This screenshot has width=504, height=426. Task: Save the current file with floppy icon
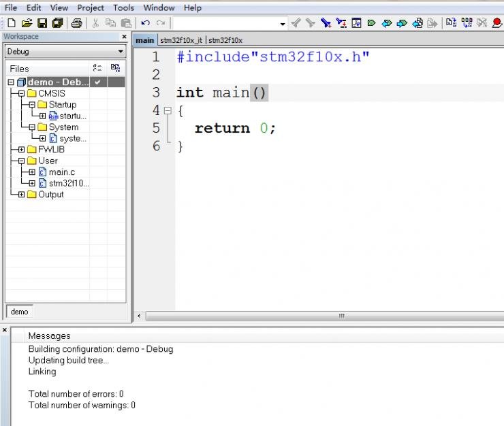click(x=42, y=23)
